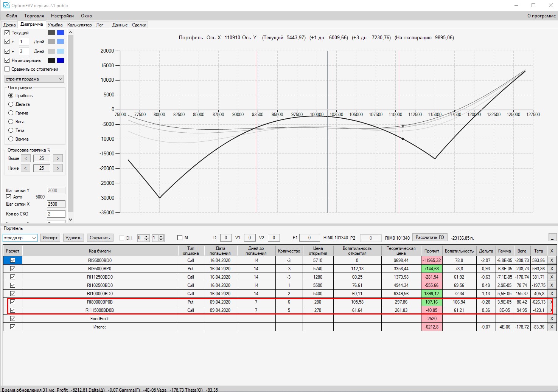
Task: Pick the blue swatch for Текущий
Action: 61,33
